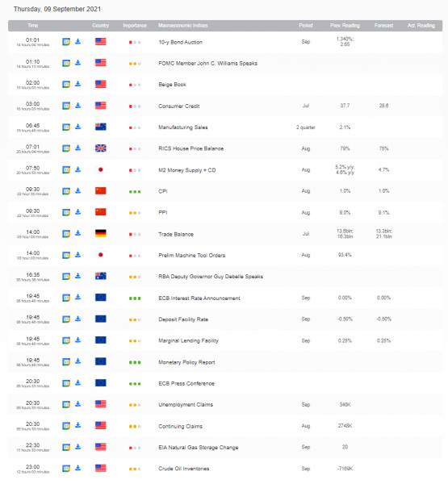This screenshot has height=484, width=448.
Task: Click the Country column header
Action: [100, 25]
